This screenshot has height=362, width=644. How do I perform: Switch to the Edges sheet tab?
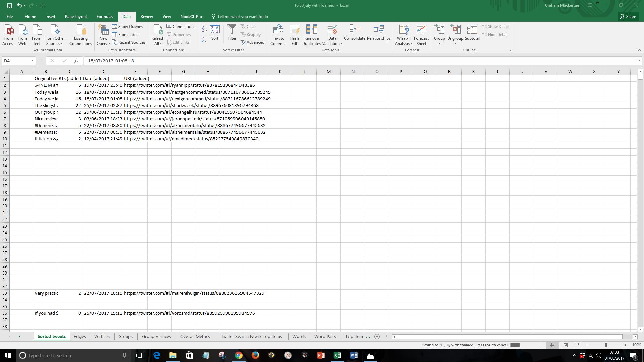(x=79, y=336)
